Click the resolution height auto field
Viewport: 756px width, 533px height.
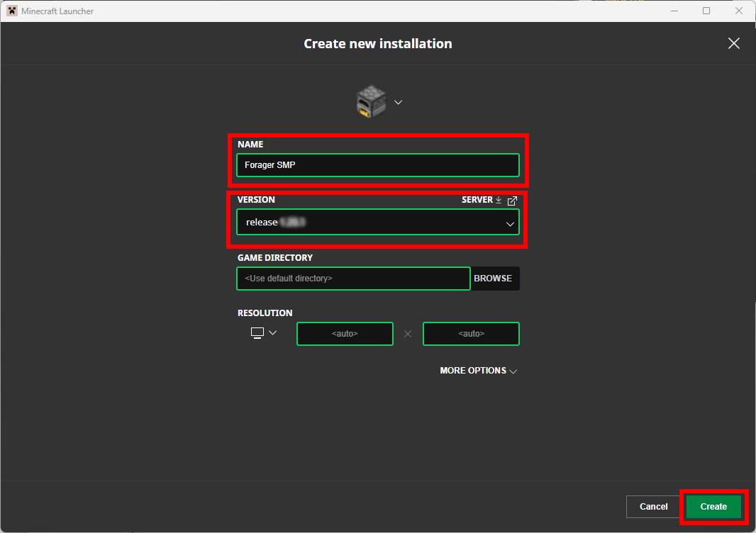pos(471,334)
